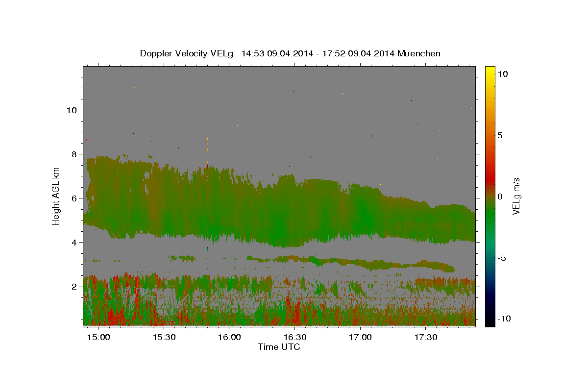588x392 pixels.
Task: Click the 17:00 time tick label
Action: pyautogui.click(x=360, y=337)
